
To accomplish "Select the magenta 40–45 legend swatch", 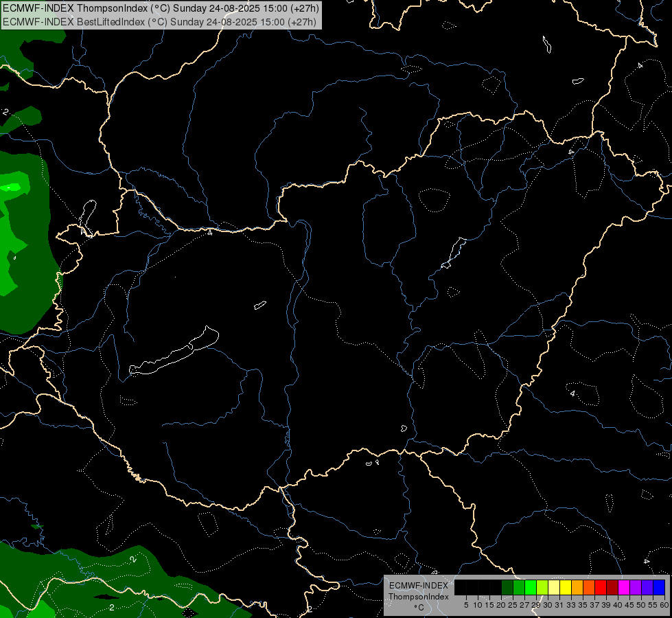I will coord(624,587).
